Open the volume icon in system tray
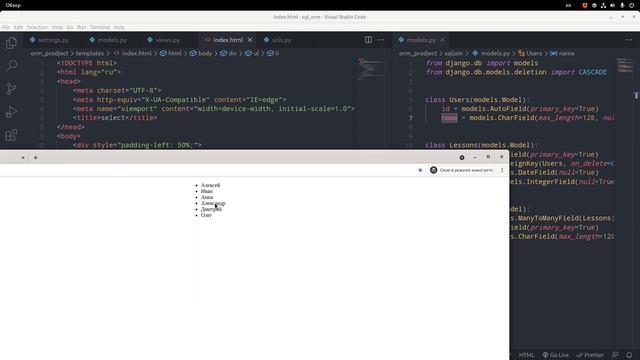The width and height of the screenshot is (640, 360). pos(613,5)
